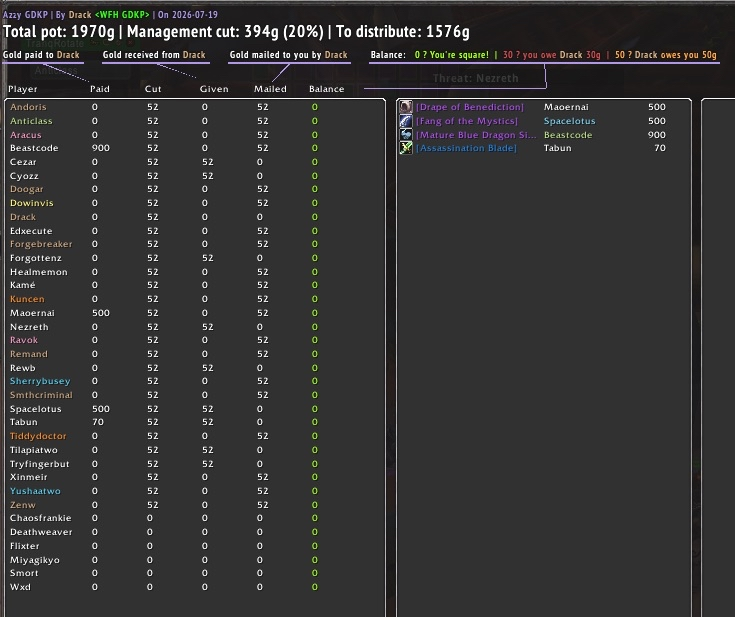Select player Deathweaver in the list

pos(41,533)
